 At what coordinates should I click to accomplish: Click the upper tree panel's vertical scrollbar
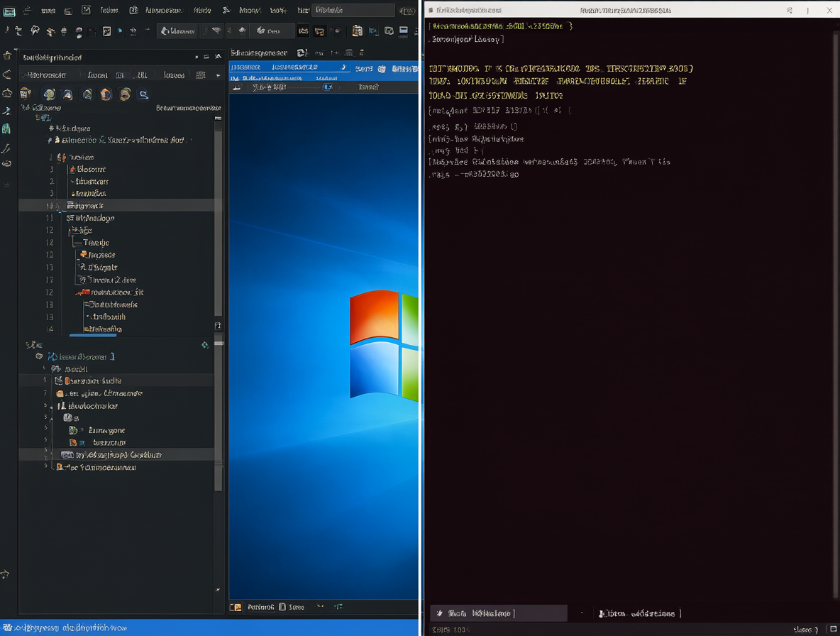point(218,222)
